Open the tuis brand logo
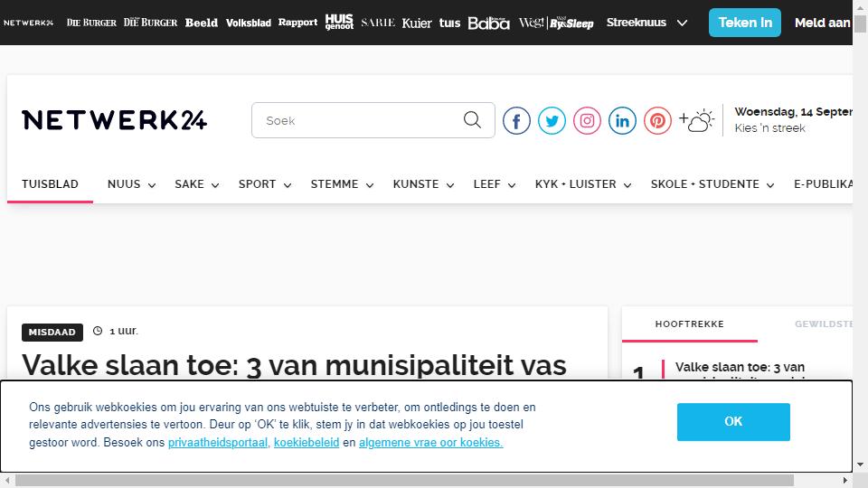 [449, 23]
